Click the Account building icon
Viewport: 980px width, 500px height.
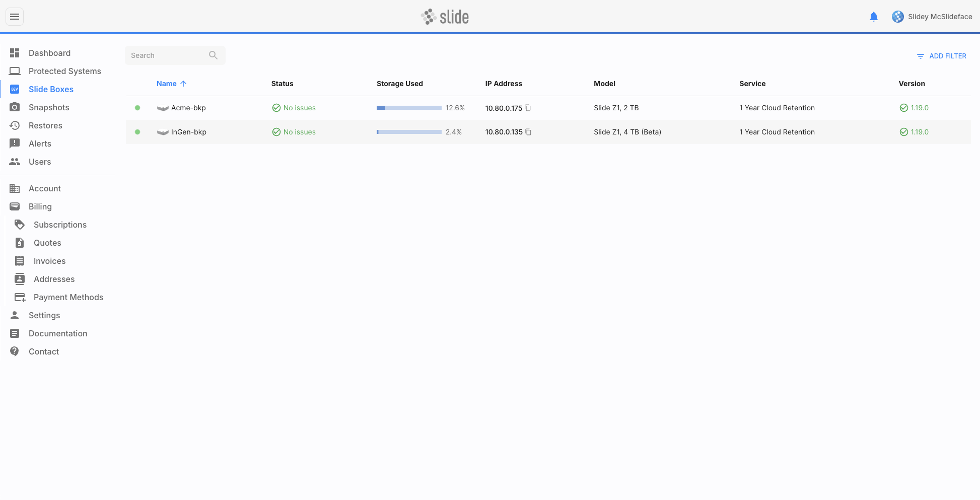click(15, 188)
